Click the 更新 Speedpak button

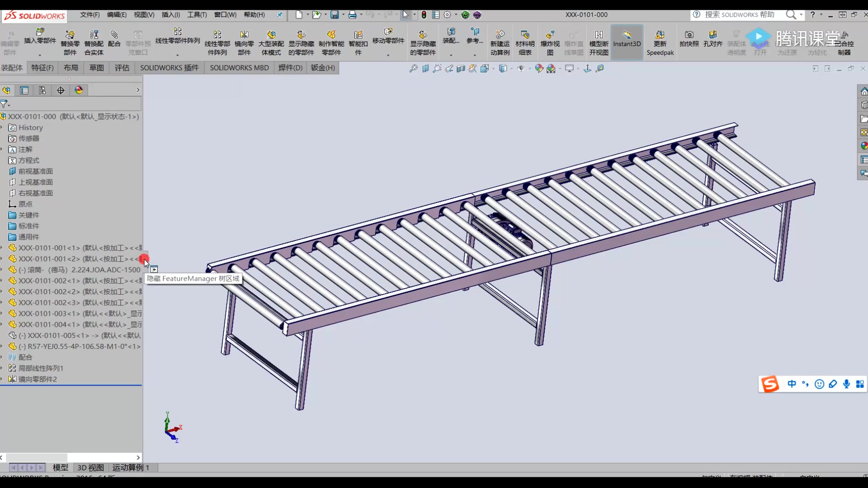(x=660, y=42)
